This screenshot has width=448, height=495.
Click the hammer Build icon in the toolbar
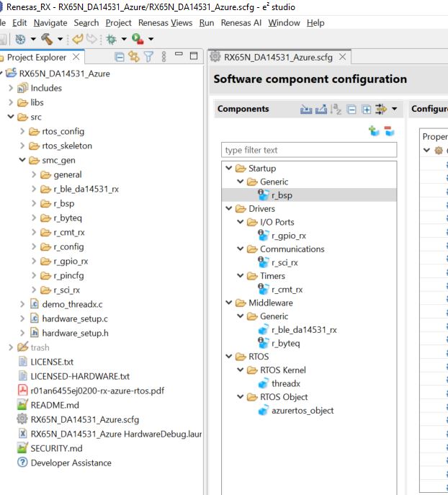[x=47, y=39]
